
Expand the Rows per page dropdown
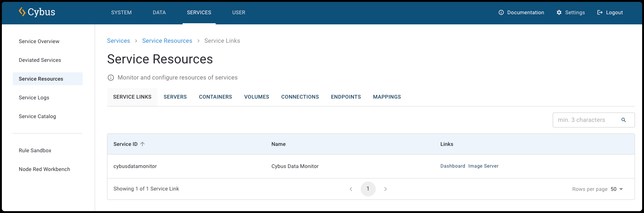tap(617, 189)
